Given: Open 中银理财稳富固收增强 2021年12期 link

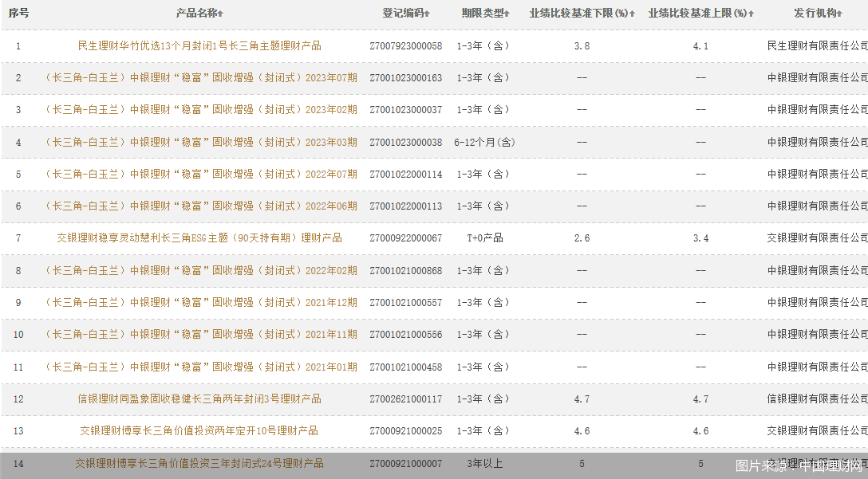Looking at the screenshot, I should tap(199, 302).
